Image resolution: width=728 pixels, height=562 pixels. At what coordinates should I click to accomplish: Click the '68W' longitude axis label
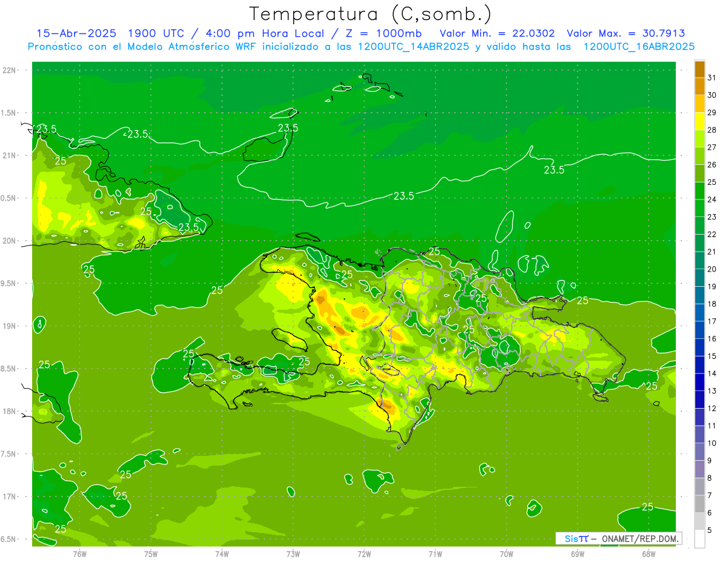tap(648, 554)
